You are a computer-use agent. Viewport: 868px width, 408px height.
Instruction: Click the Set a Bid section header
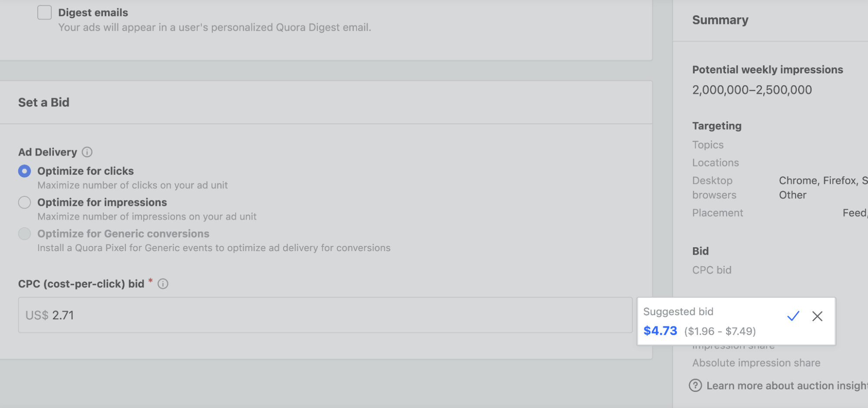[x=44, y=103]
